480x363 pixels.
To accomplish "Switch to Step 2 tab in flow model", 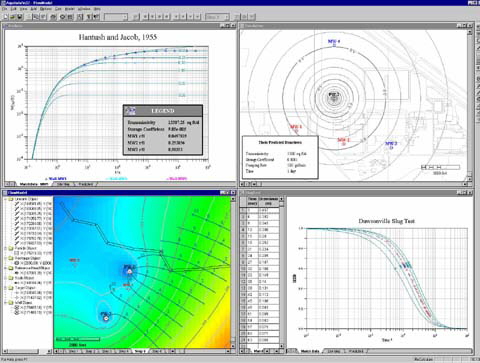I will click(x=90, y=351).
